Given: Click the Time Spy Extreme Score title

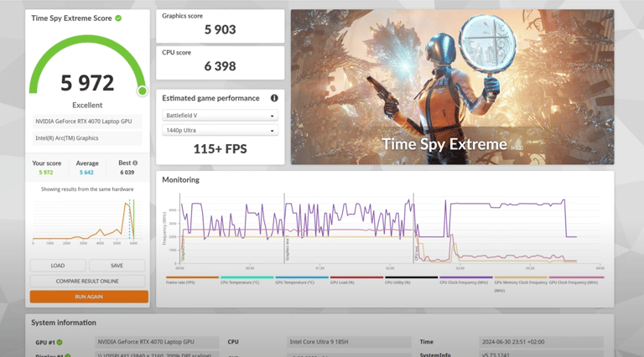Looking at the screenshot, I should (x=71, y=18).
